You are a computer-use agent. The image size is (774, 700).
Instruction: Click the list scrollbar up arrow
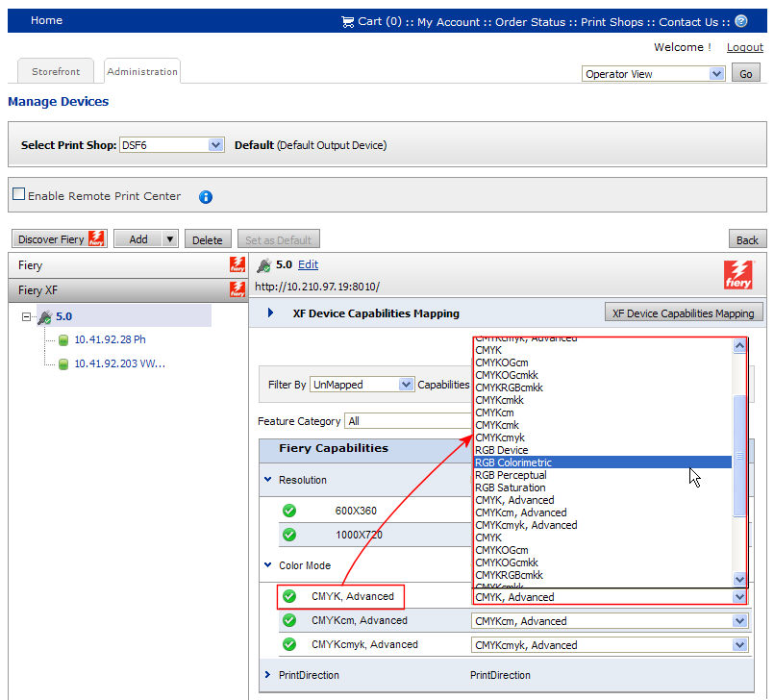click(739, 346)
